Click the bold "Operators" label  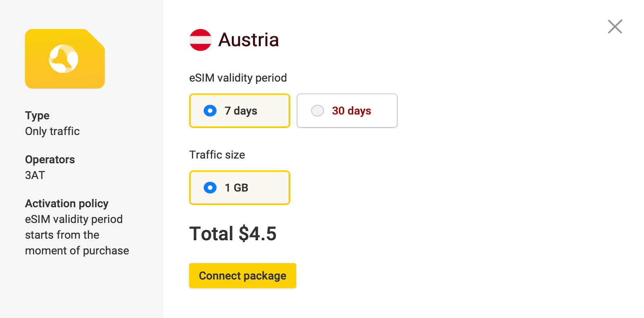(x=50, y=159)
